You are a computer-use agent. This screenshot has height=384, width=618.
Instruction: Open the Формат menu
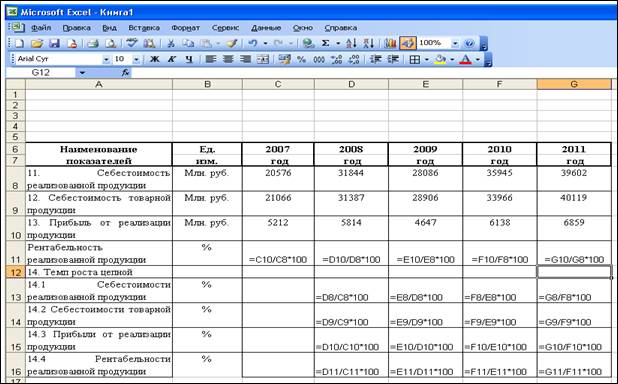(x=186, y=28)
